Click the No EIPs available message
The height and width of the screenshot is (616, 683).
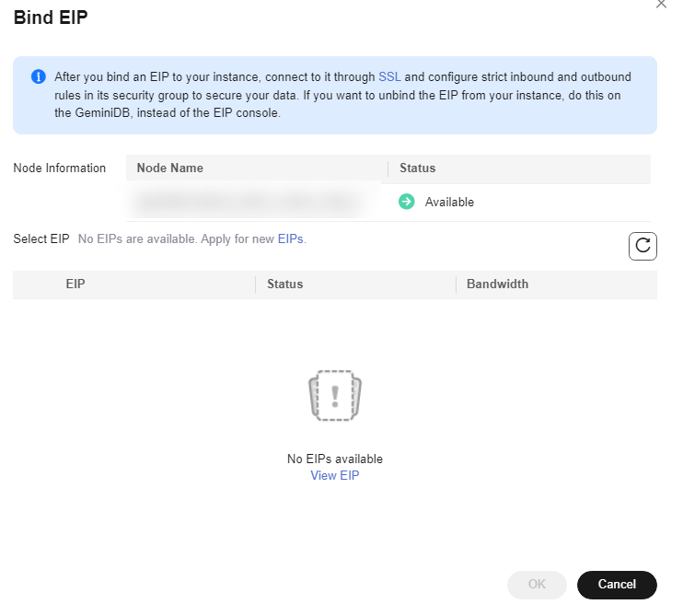coord(335,459)
